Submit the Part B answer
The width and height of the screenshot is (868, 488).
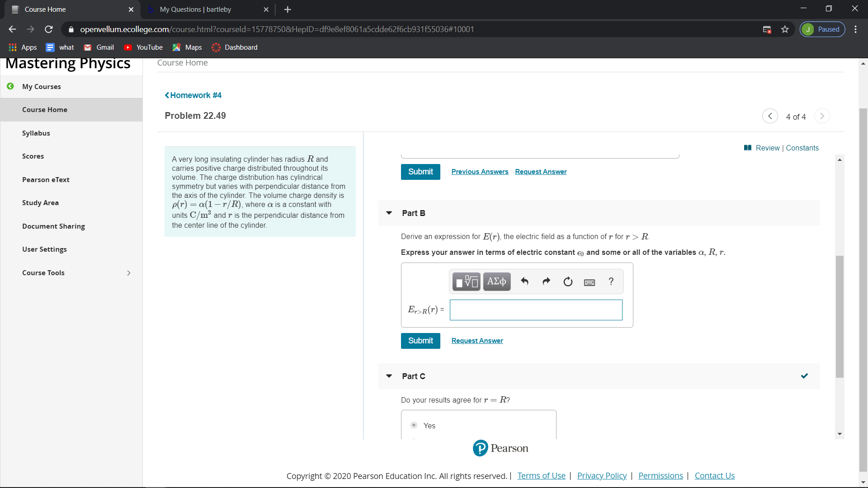(420, 341)
